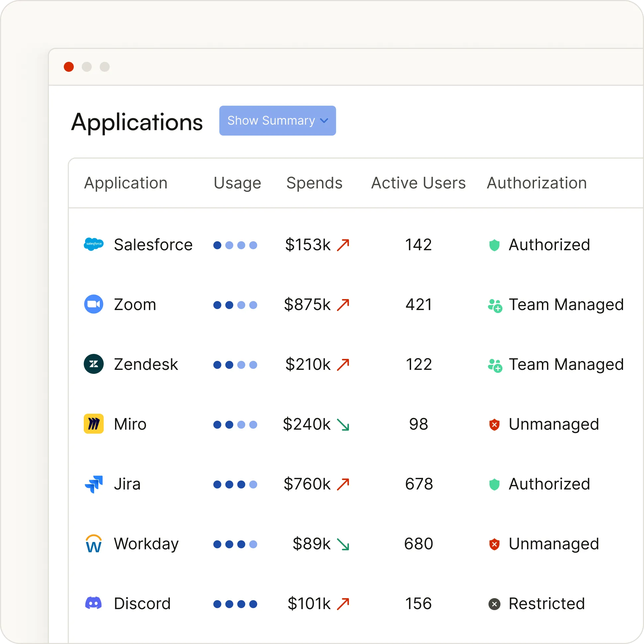
Task: Click the $760k spend value
Action: (x=307, y=484)
